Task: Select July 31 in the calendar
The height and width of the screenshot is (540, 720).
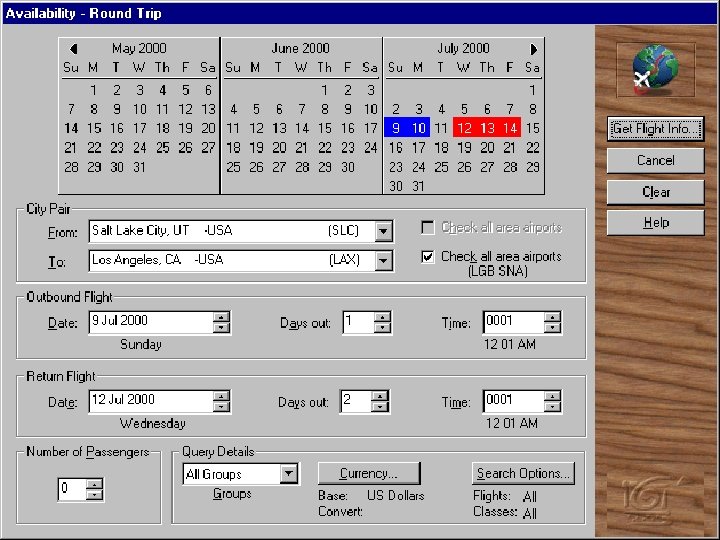Action: 418,186
